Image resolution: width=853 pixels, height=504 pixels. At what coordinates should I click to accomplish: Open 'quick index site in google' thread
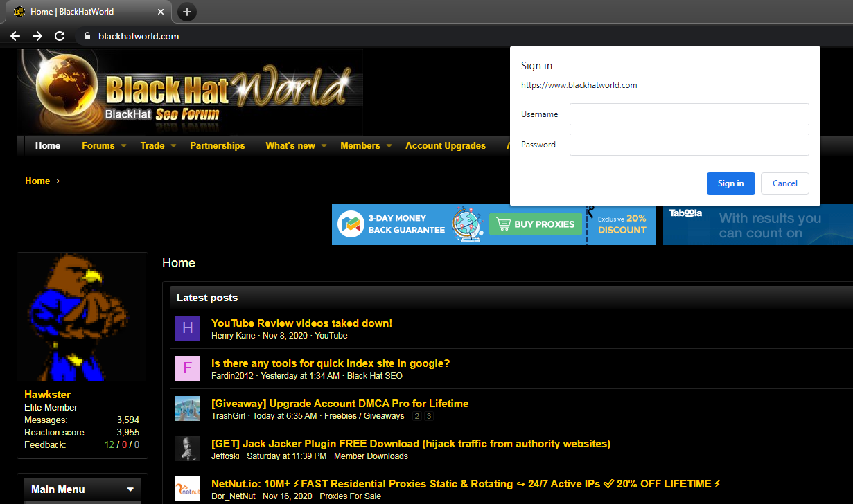[x=331, y=363]
